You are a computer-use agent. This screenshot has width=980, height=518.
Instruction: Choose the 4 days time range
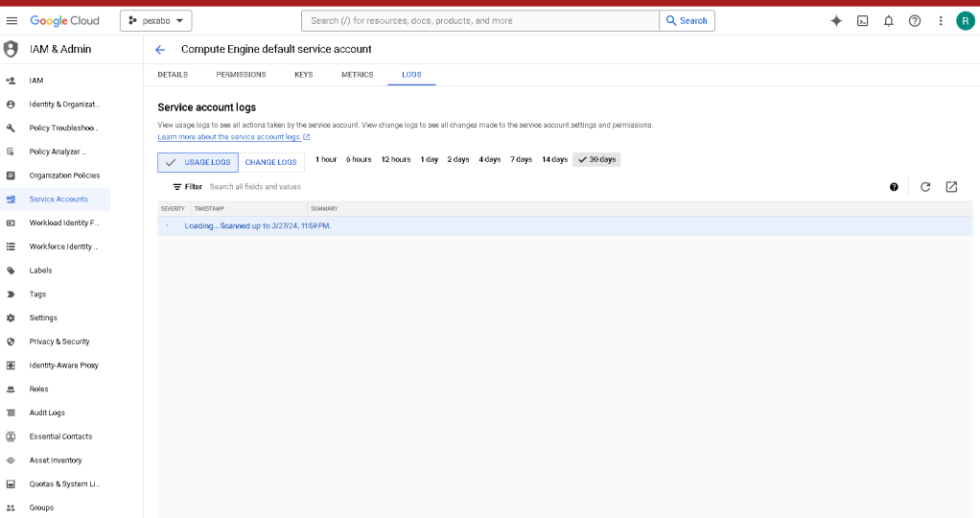tap(490, 159)
